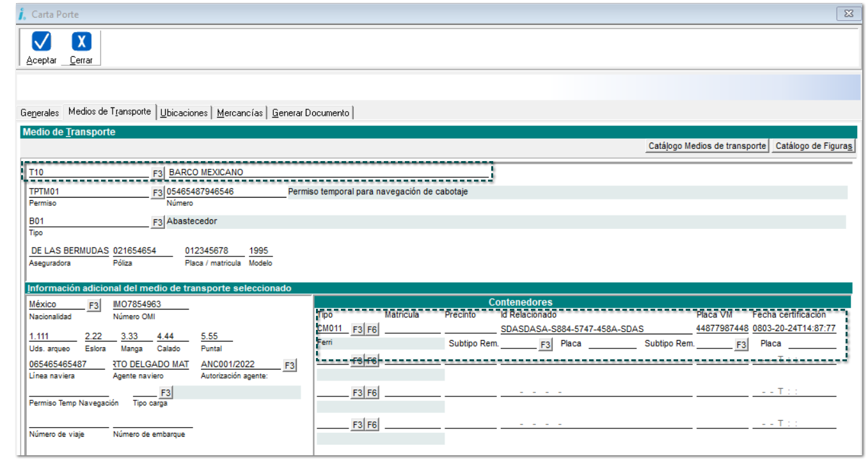Click the Aceptar checkmark icon
This screenshot has width=868, height=461.
point(42,42)
